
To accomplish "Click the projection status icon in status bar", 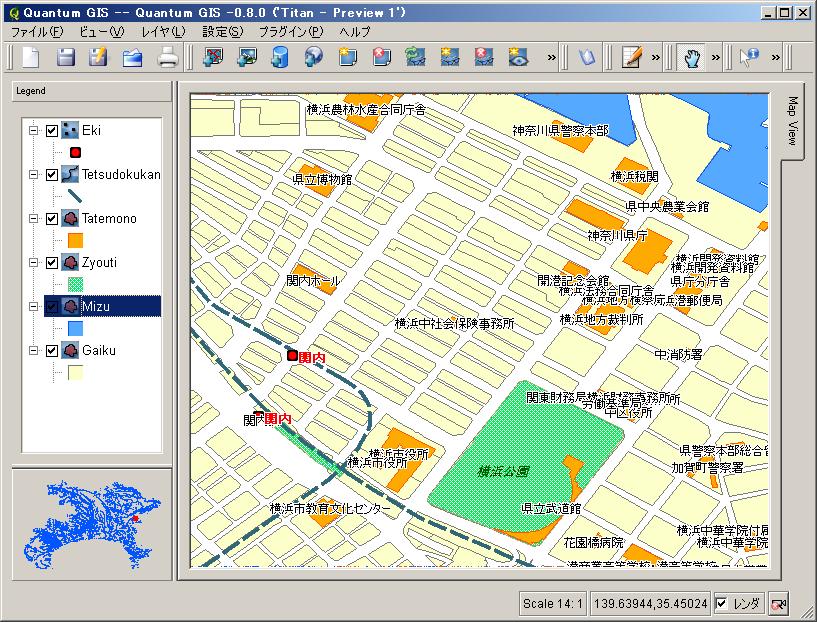I will click(778, 604).
